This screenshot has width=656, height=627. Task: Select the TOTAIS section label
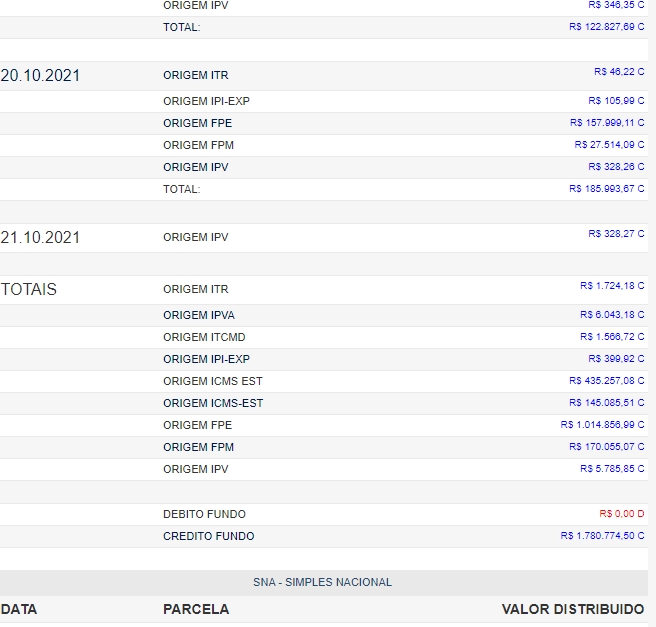pyautogui.click(x=29, y=290)
